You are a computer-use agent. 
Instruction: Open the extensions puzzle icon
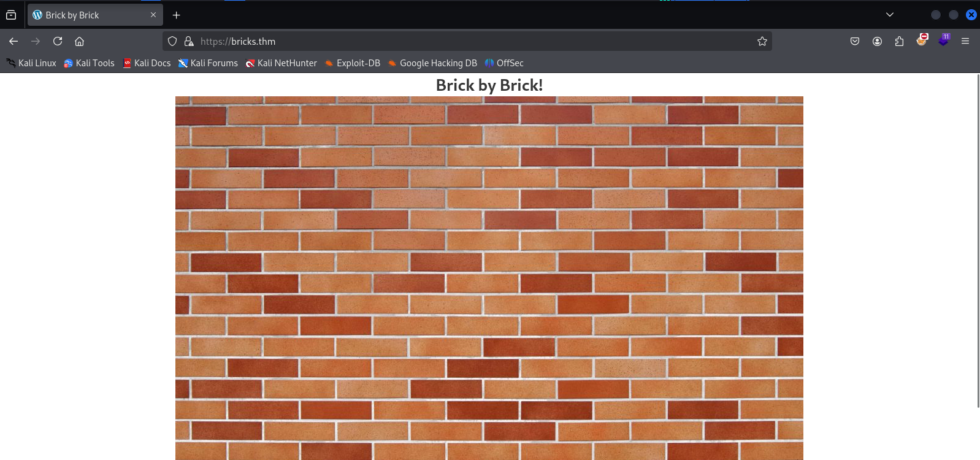tap(899, 41)
